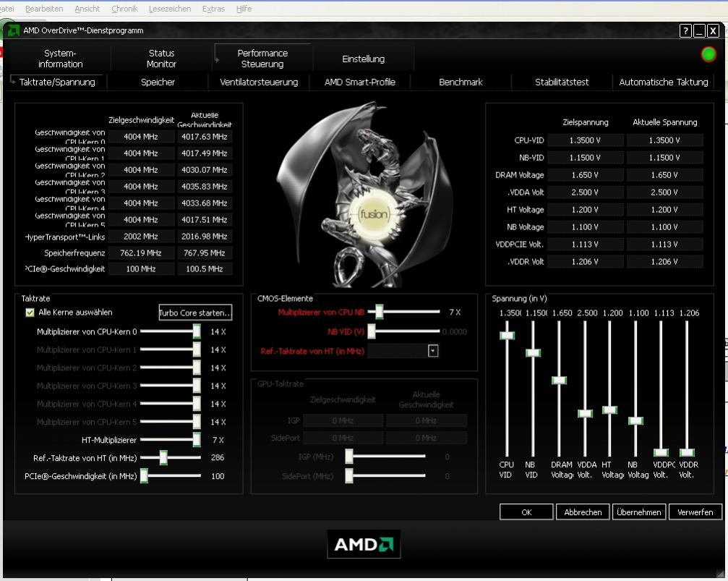Open the browser Lesezeichen menu
728x581 pixels.
tap(170, 9)
